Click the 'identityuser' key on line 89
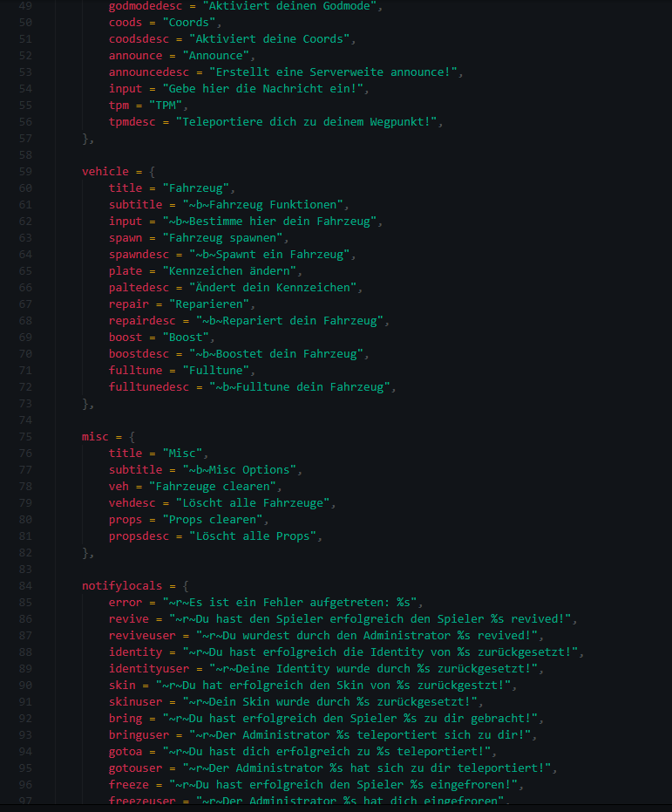Image resolution: width=672 pixels, height=812 pixels. [149, 669]
